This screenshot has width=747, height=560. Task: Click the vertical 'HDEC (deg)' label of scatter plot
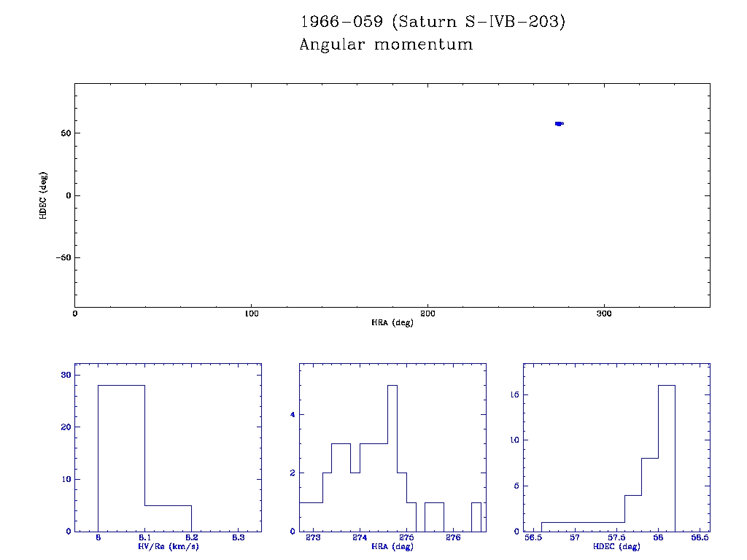point(44,195)
